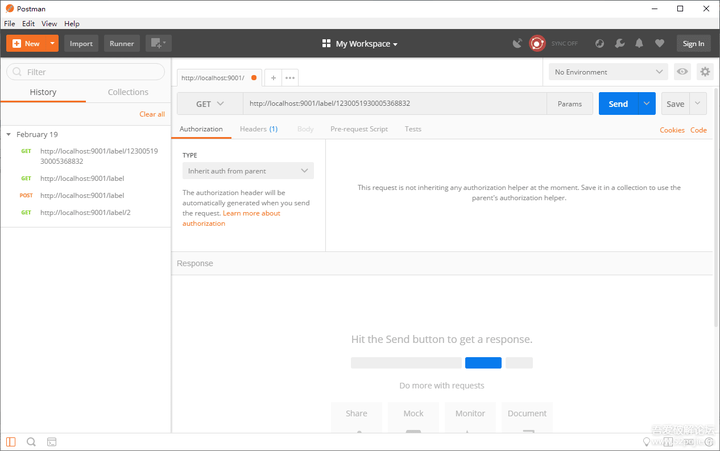Open the GET method dropdown
This screenshot has width=720, height=451.
point(210,104)
